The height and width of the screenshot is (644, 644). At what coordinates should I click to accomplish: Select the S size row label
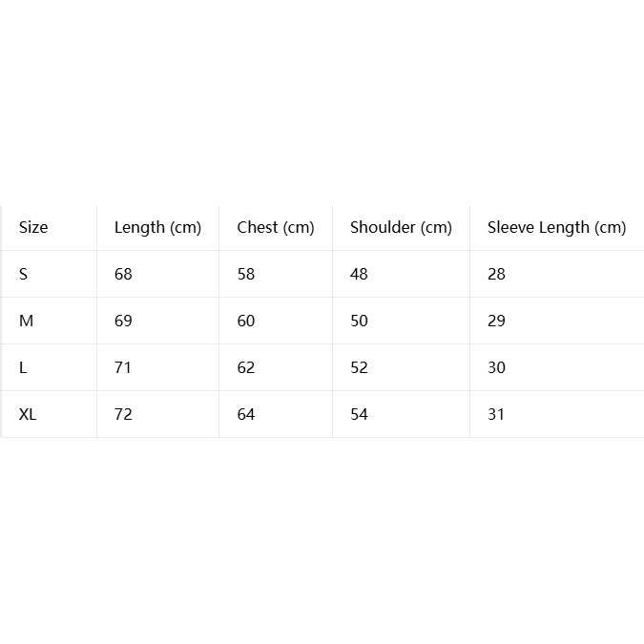24,274
